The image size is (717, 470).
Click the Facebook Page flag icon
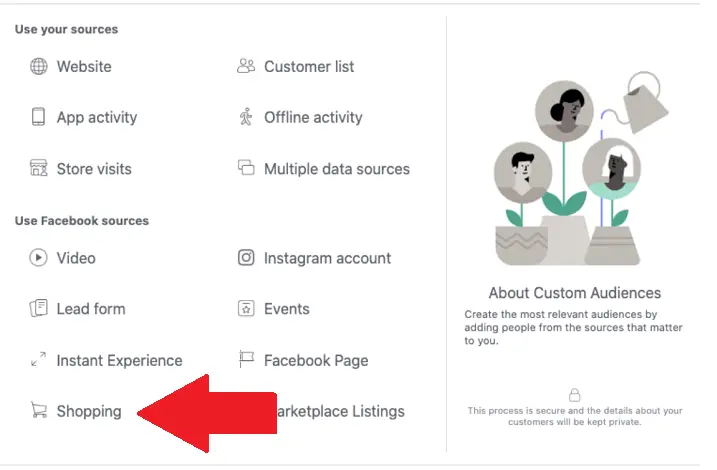click(246, 360)
